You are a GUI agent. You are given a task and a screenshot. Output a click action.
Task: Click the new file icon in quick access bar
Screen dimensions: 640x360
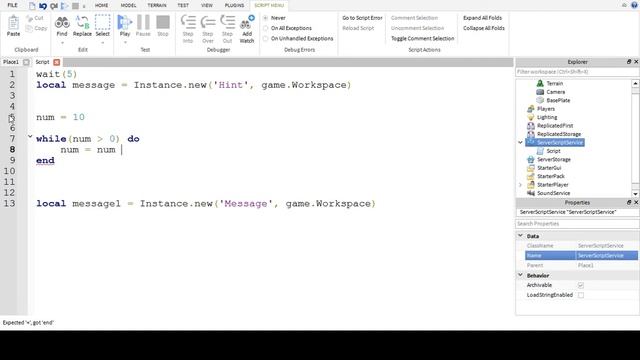coord(32,6)
